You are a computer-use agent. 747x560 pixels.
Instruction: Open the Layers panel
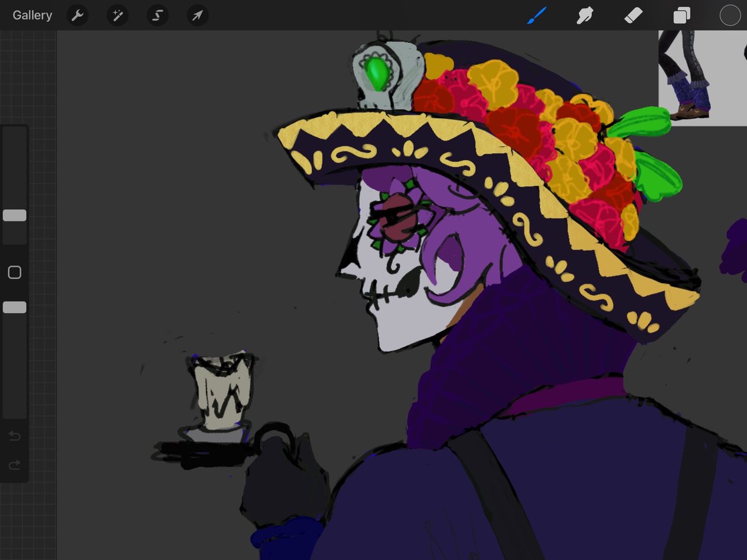(x=682, y=16)
